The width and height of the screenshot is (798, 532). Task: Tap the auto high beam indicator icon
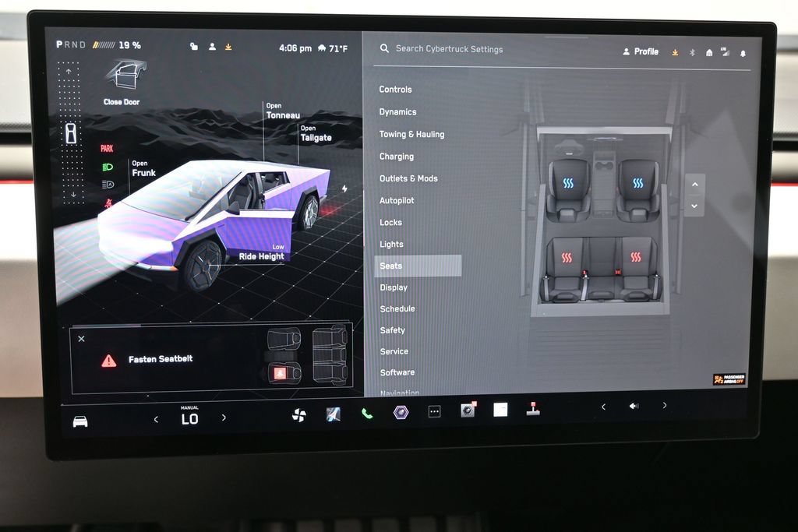(x=108, y=184)
